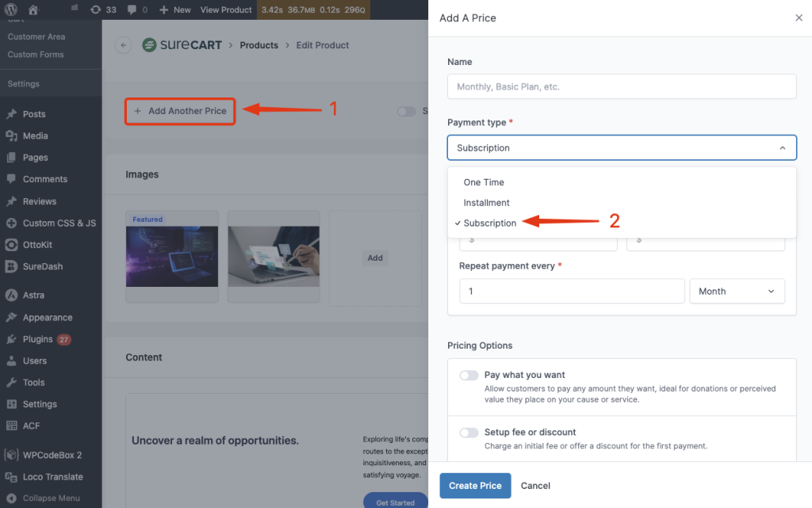Click the WordPress logo icon in admin bar
This screenshot has height=508, width=812.
pyautogui.click(x=11, y=10)
